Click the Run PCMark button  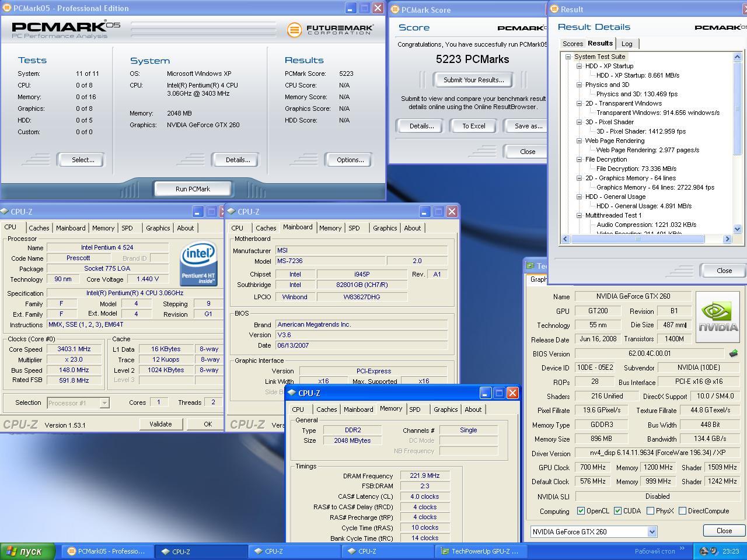click(x=193, y=189)
